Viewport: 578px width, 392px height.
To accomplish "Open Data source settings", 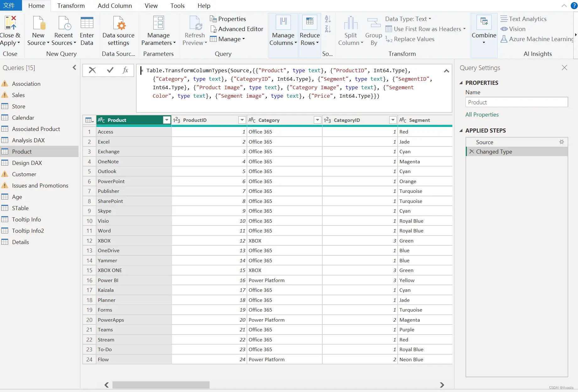I will click(118, 31).
